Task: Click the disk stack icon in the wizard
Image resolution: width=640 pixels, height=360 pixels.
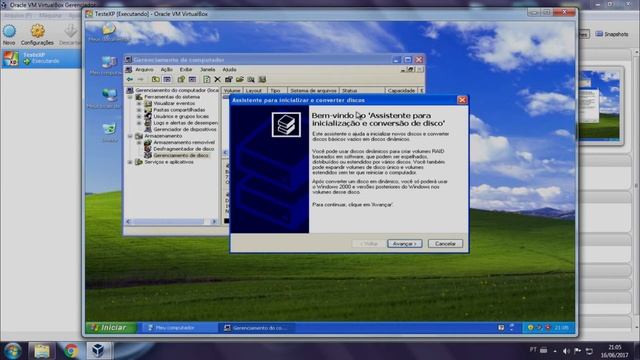Action: [286, 124]
